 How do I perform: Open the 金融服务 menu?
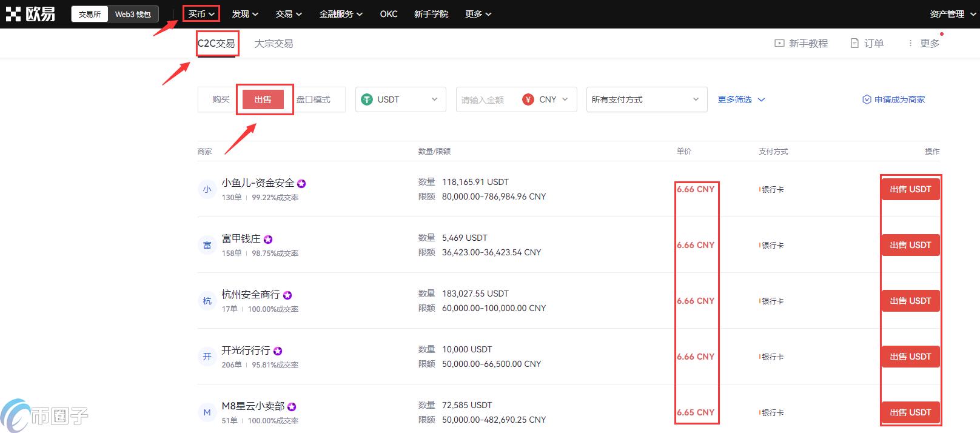[x=341, y=14]
